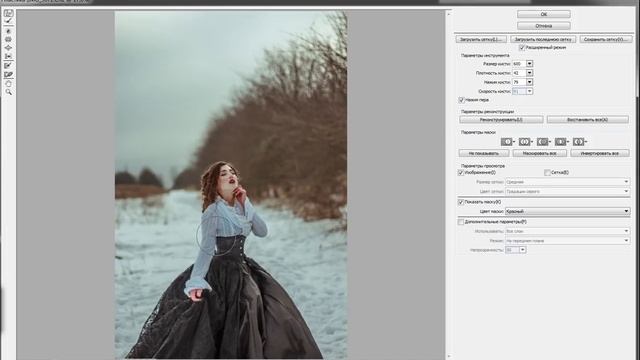Select the Twirl Clockwise tool
This screenshot has height=360, width=640.
(x=8, y=31)
